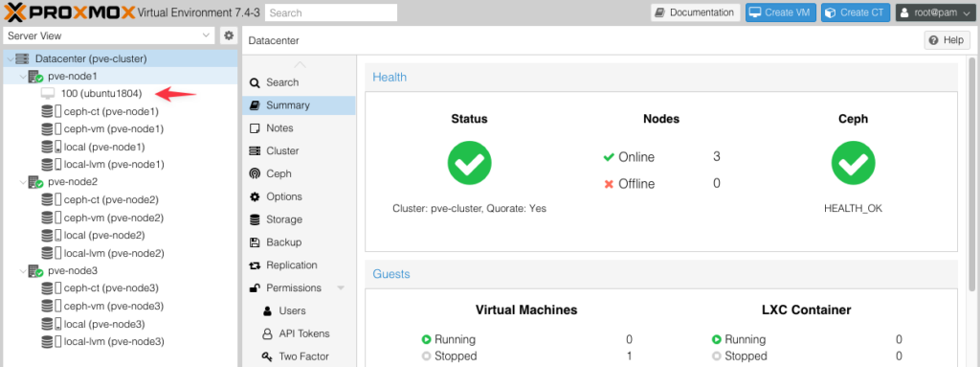Viewport: 980px width, 367px height.
Task: Click the HEALTH_OK text
Action: click(853, 209)
